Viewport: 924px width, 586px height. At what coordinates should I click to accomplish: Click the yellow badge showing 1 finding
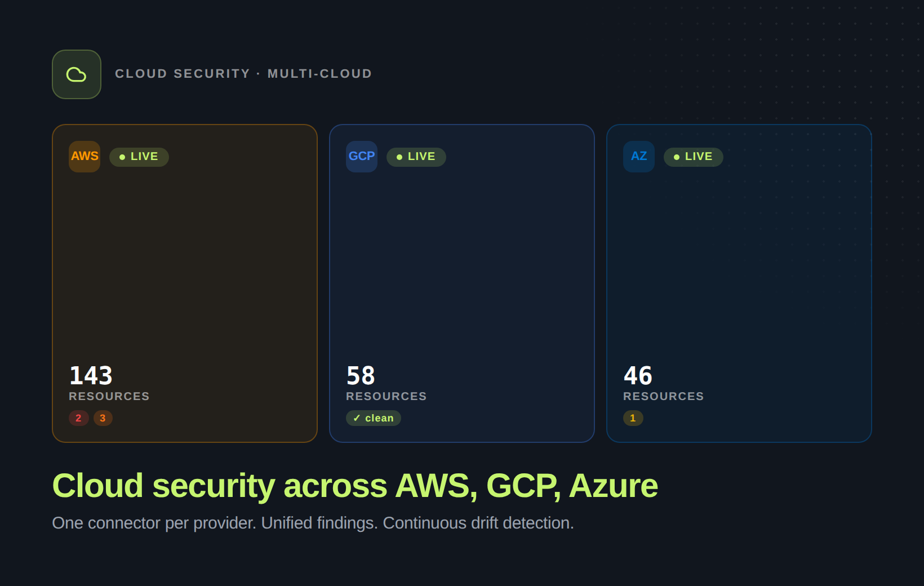[x=633, y=418]
